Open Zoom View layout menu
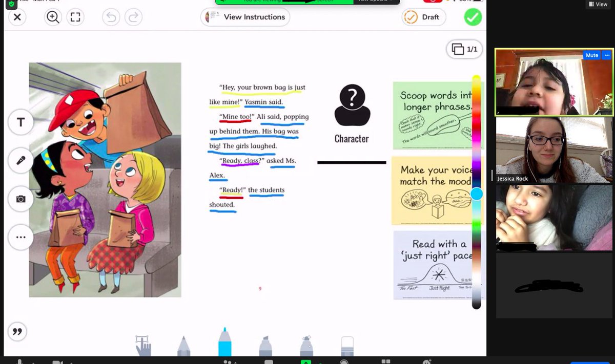Screen dimensions: 615x364 tap(598, 4)
